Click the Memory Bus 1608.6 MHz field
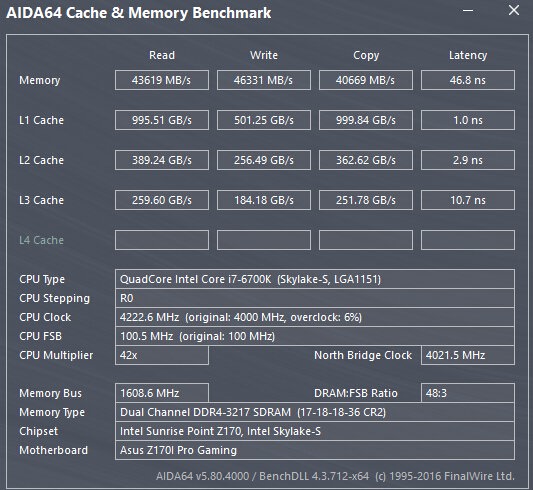 tap(162, 393)
